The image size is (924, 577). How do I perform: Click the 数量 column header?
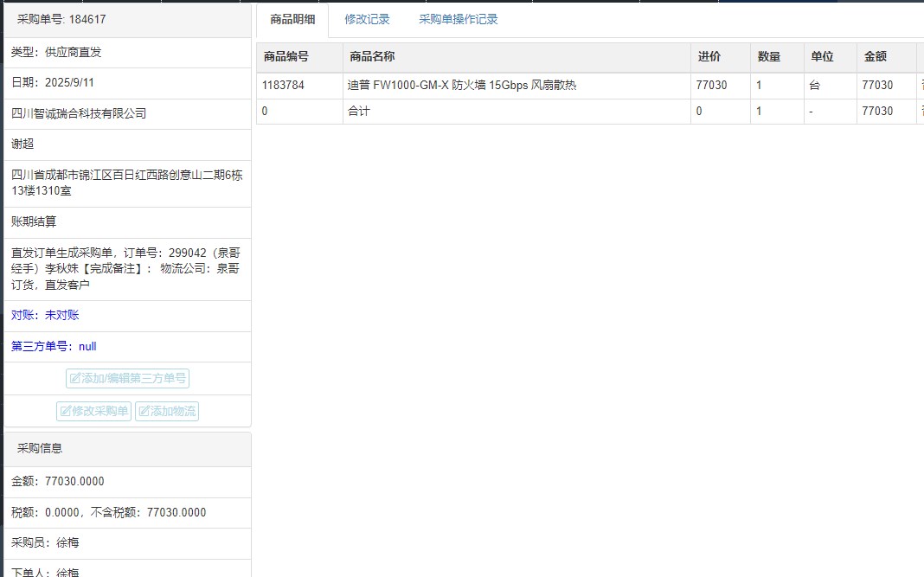pos(768,57)
